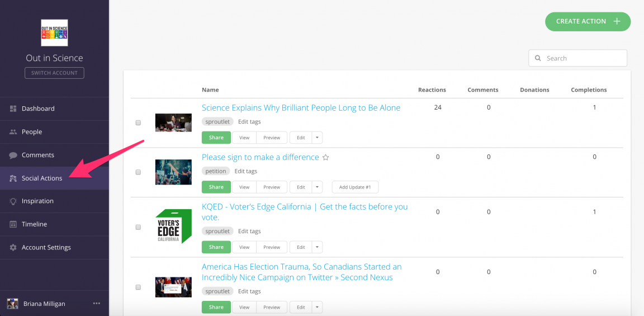Viewport: 644px width, 316px height.
Task: Expand the Edit dropdown arrow for KQED action
Action: click(317, 247)
